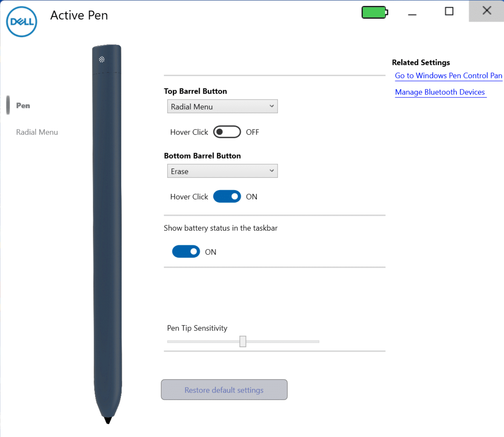The height and width of the screenshot is (437, 504).
Task: Click the Bottom Barrel Button label
Action: (x=202, y=156)
